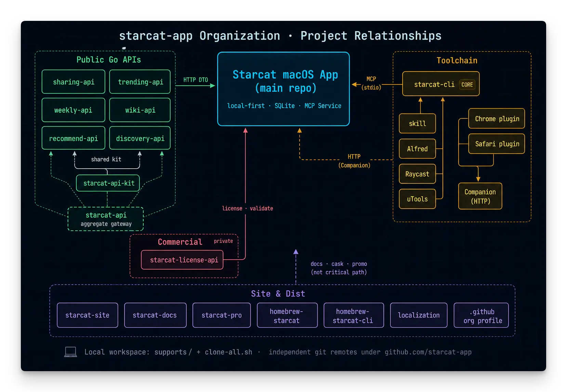Image resolution: width=567 pixels, height=392 pixels.
Task: Select the sharing-api box
Action: point(74,82)
